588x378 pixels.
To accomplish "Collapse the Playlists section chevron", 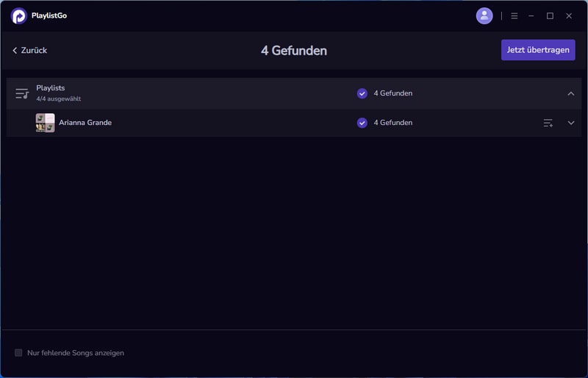I will (x=571, y=93).
